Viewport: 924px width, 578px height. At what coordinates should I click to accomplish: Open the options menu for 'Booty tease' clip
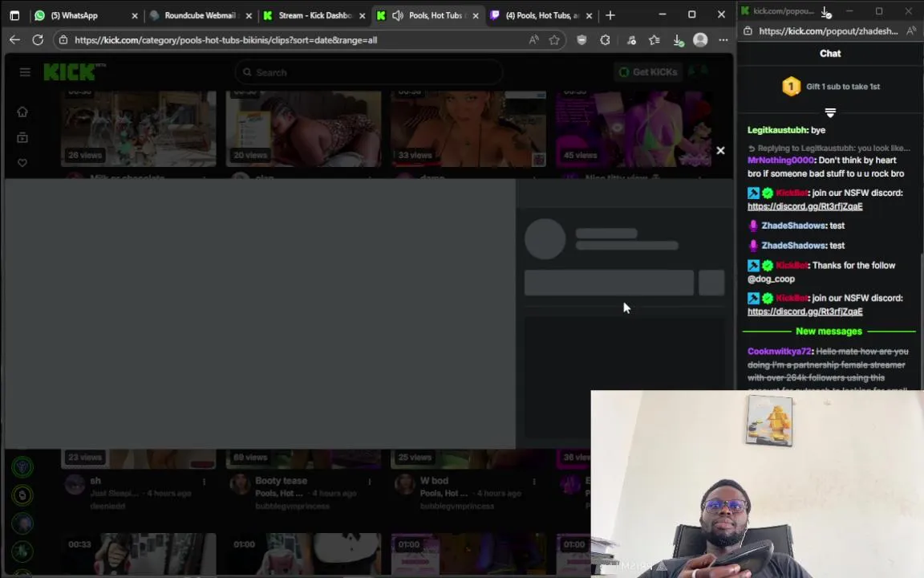pos(370,482)
